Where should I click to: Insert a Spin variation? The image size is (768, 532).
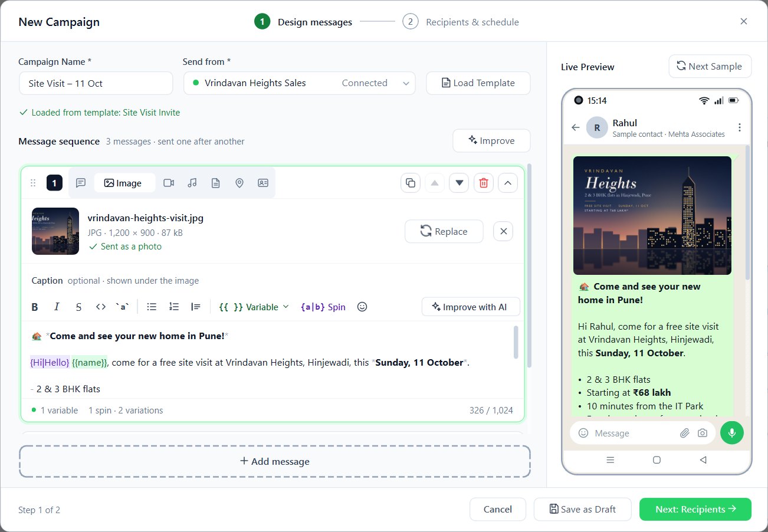point(323,307)
